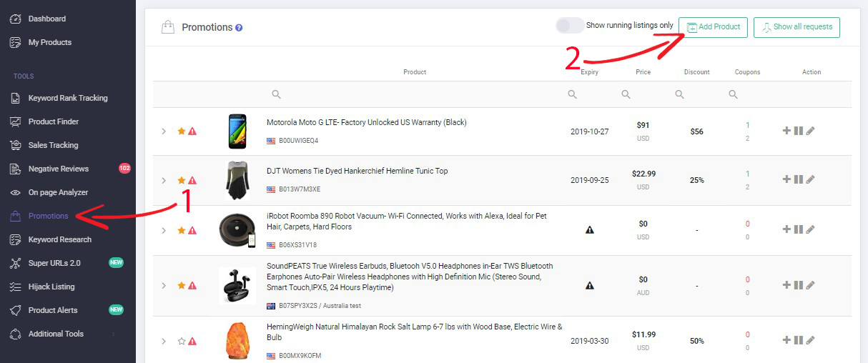
Task: Click the Motorola phone thumbnail
Action: click(x=238, y=131)
